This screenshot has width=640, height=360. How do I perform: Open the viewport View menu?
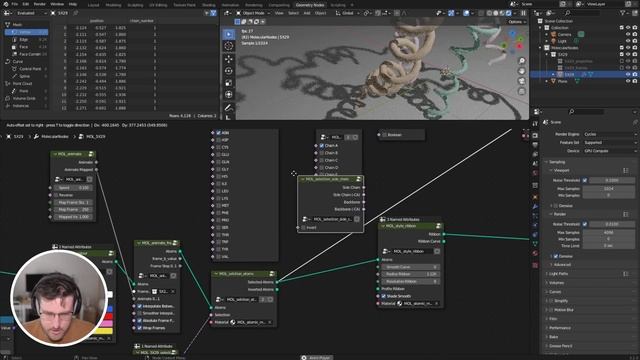[279, 13]
